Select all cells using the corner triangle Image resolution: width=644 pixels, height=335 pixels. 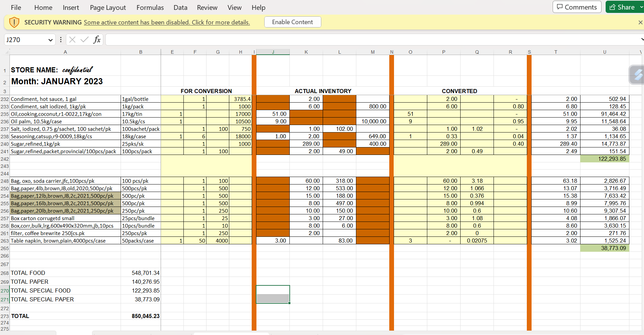(x=6, y=52)
